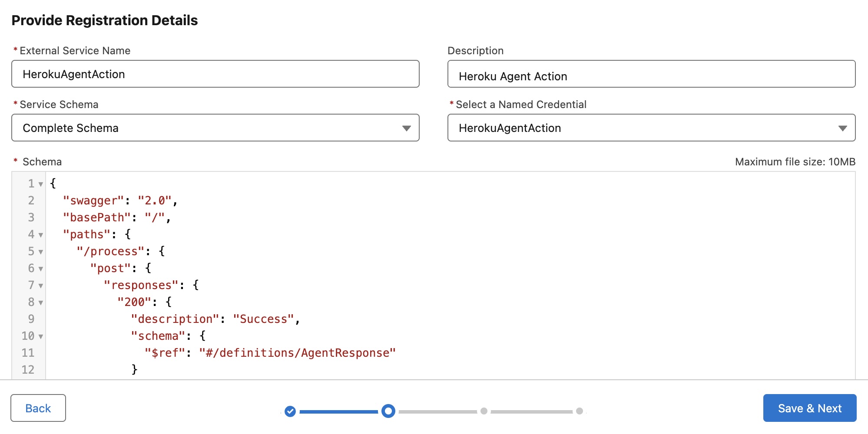The width and height of the screenshot is (868, 434).
Task: Collapse the "post" fold on line 6
Action: (40, 269)
